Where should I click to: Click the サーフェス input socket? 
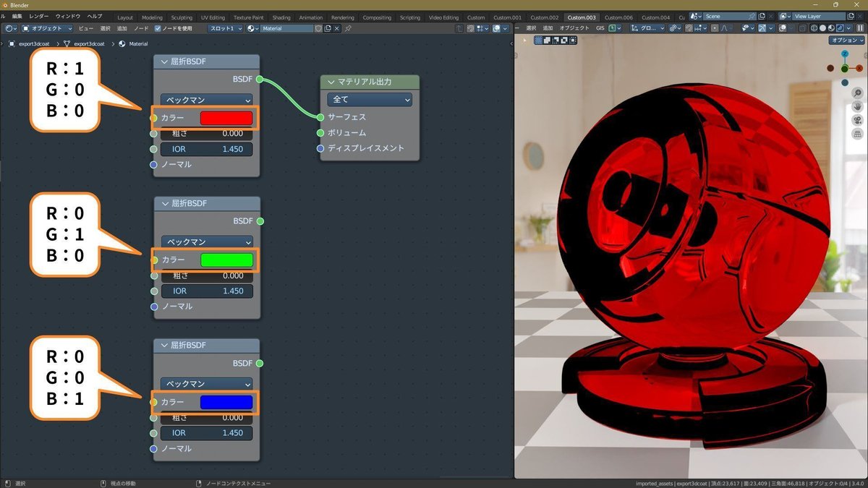pyautogui.click(x=320, y=117)
